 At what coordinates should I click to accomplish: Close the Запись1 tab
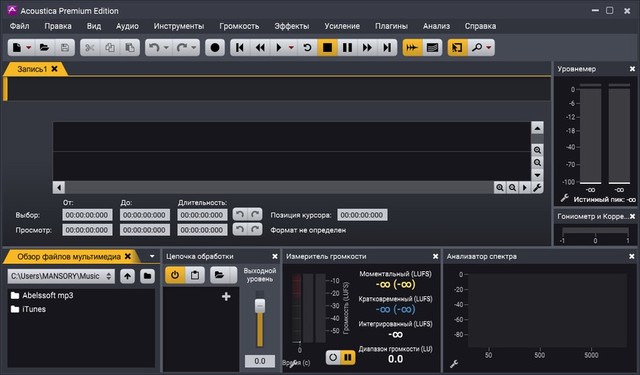pyautogui.click(x=54, y=69)
